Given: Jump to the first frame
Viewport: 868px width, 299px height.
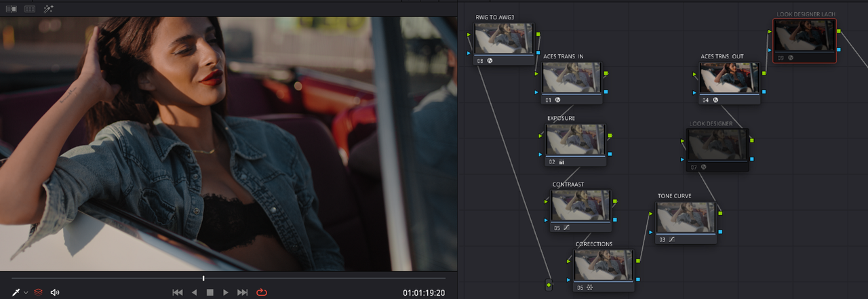Looking at the screenshot, I should pos(178,292).
